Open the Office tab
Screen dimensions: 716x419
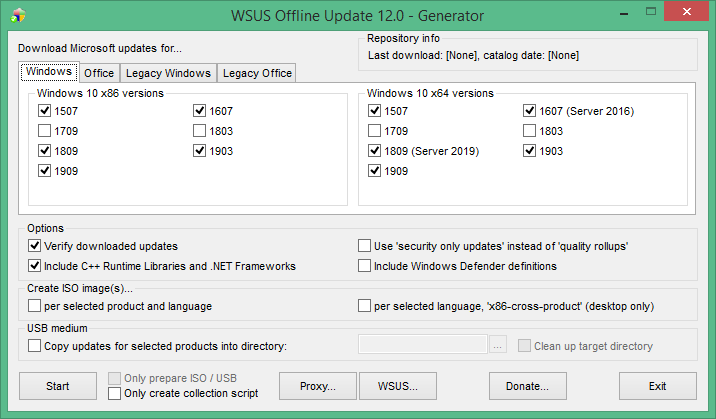tap(99, 73)
